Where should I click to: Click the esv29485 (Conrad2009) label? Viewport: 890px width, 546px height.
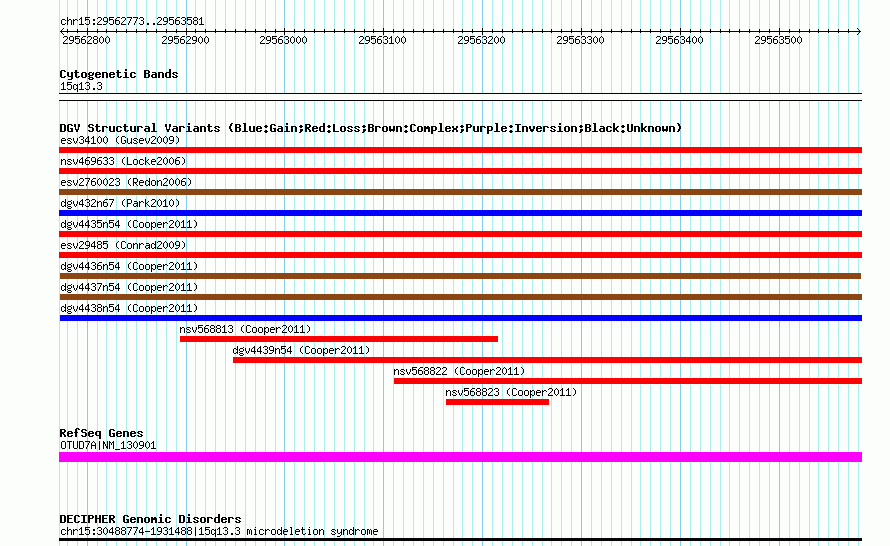click(123, 245)
